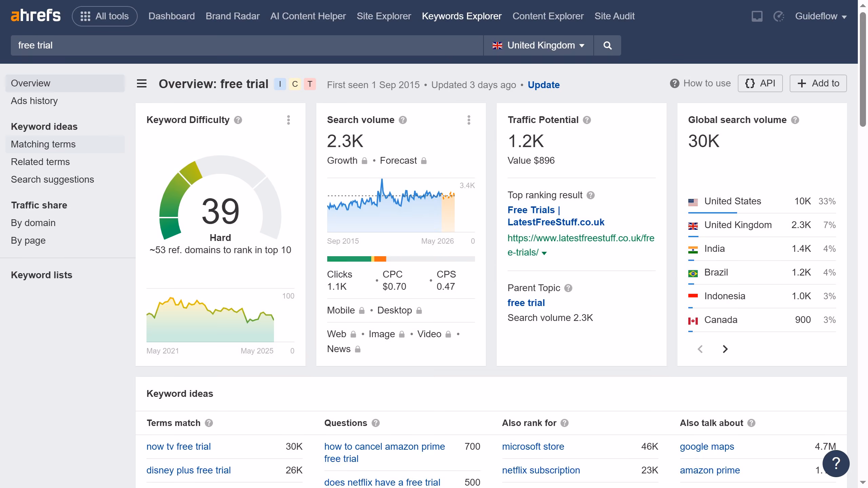Click Top ranking result help icon

[x=591, y=195]
